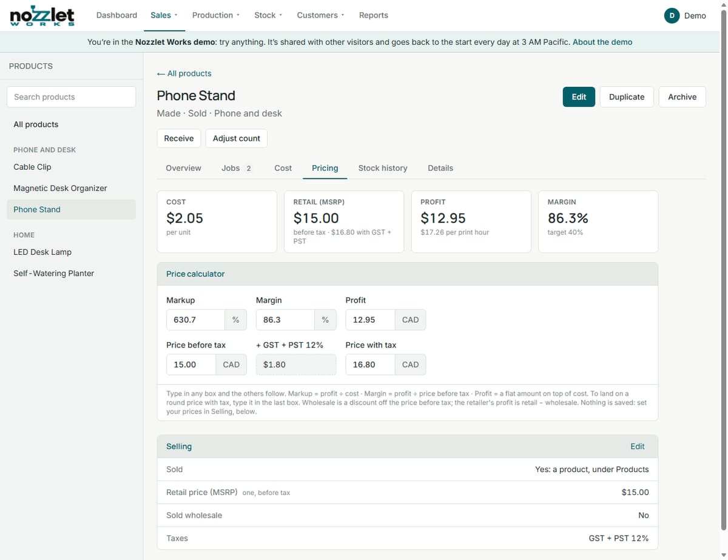Click the Price before tax input
The width and height of the screenshot is (728, 560).
[191, 365]
